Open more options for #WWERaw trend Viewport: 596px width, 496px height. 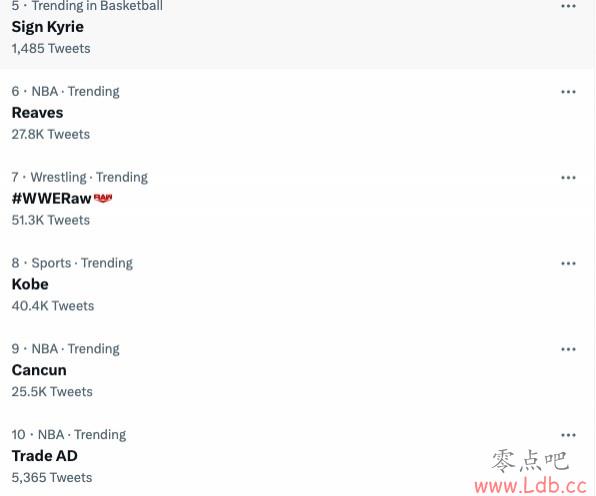point(568,177)
